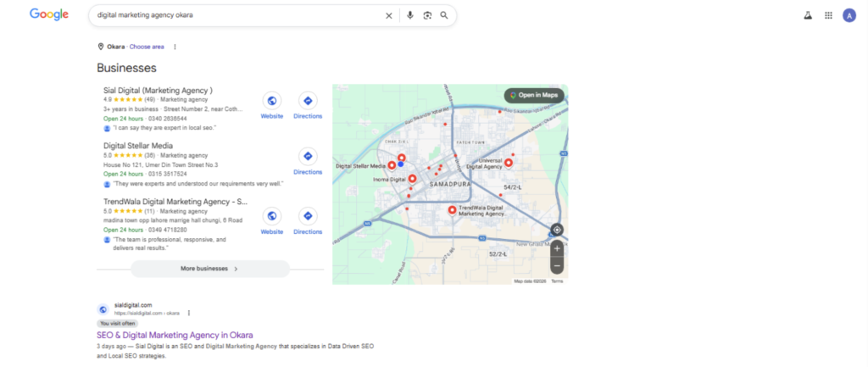Click the Choose area link
Viewport: 868px width, 367px height.
(x=147, y=47)
